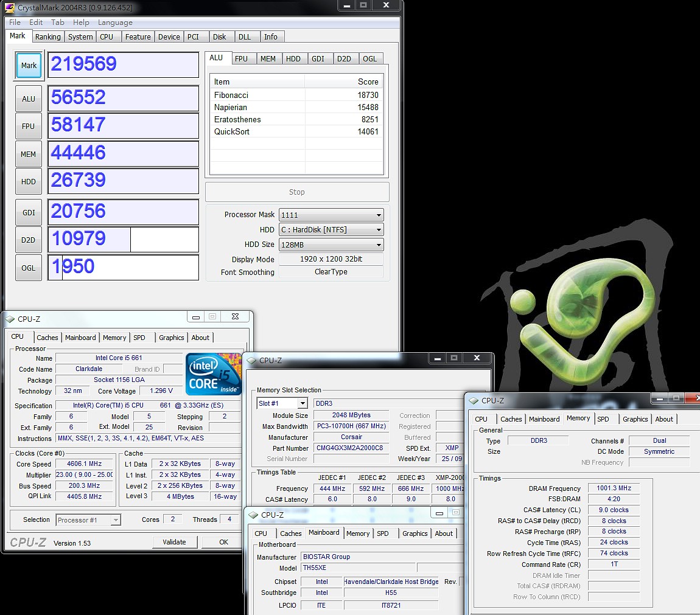The height and width of the screenshot is (615, 700).
Task: Open Graphics tab in first CPU-Z window
Action: [x=172, y=338]
